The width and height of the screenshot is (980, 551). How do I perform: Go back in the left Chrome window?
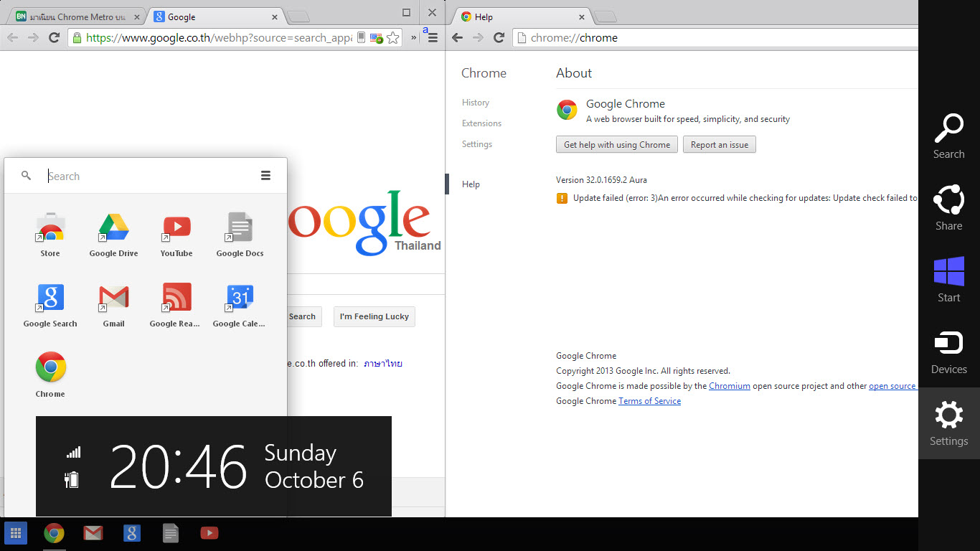coord(12,37)
